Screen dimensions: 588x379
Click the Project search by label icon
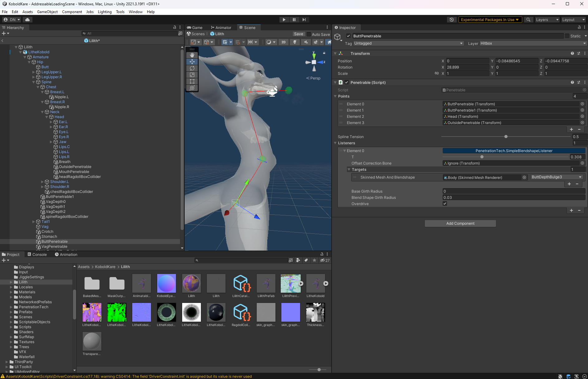tap(306, 260)
